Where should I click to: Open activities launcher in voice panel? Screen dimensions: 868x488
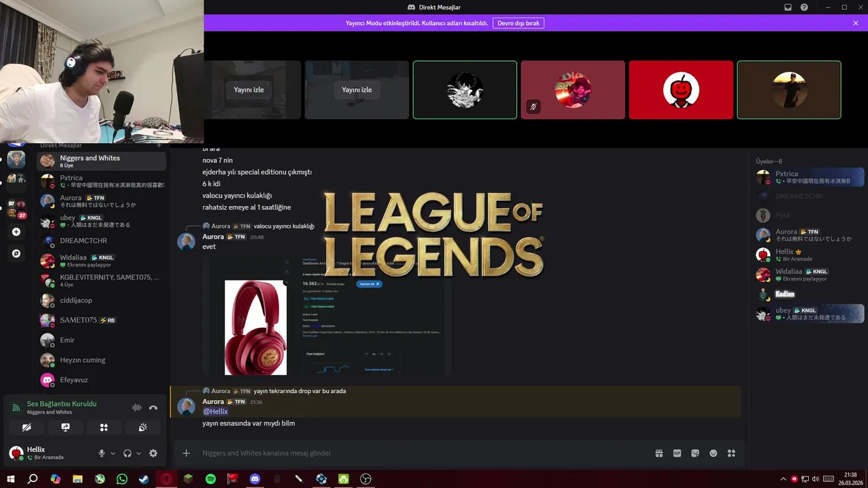pyautogui.click(x=104, y=428)
